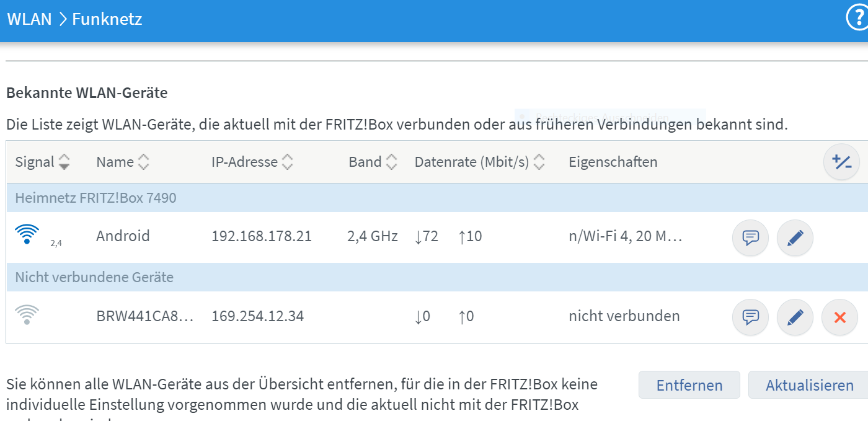Click the Nicht verbundene Geräte group header

(436, 277)
